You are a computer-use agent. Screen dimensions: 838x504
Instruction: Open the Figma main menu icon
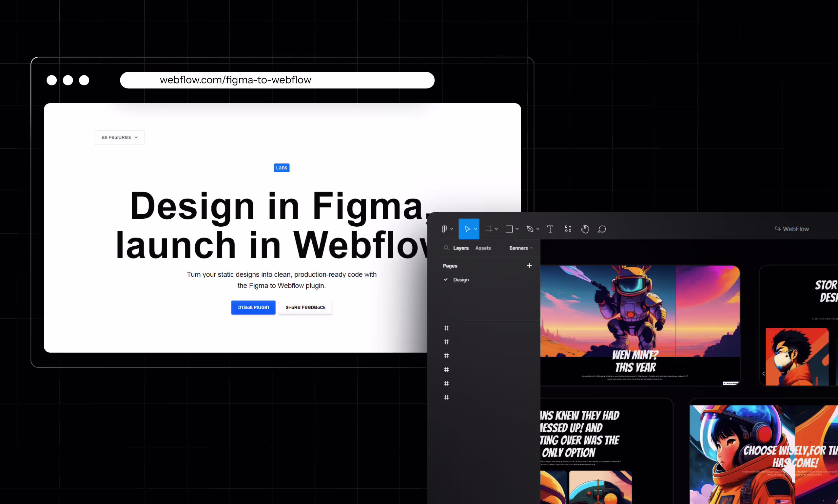click(444, 229)
